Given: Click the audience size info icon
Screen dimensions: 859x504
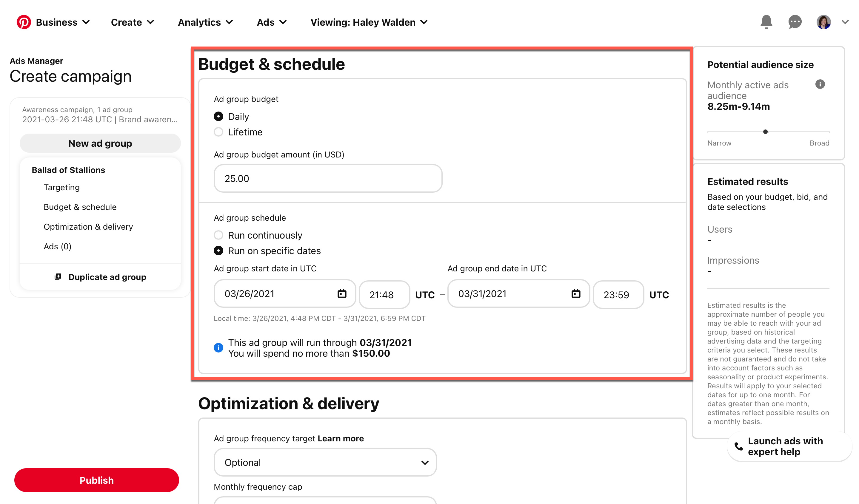Looking at the screenshot, I should tap(820, 84).
